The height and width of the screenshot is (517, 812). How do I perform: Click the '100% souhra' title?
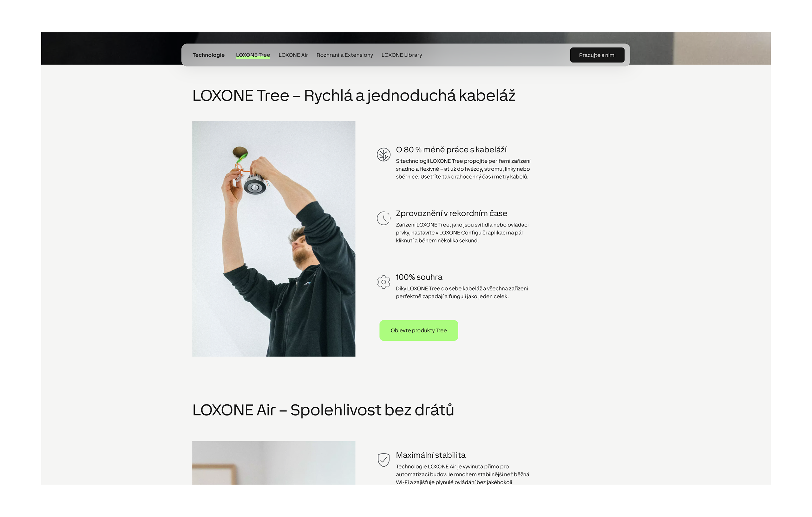tap(419, 277)
